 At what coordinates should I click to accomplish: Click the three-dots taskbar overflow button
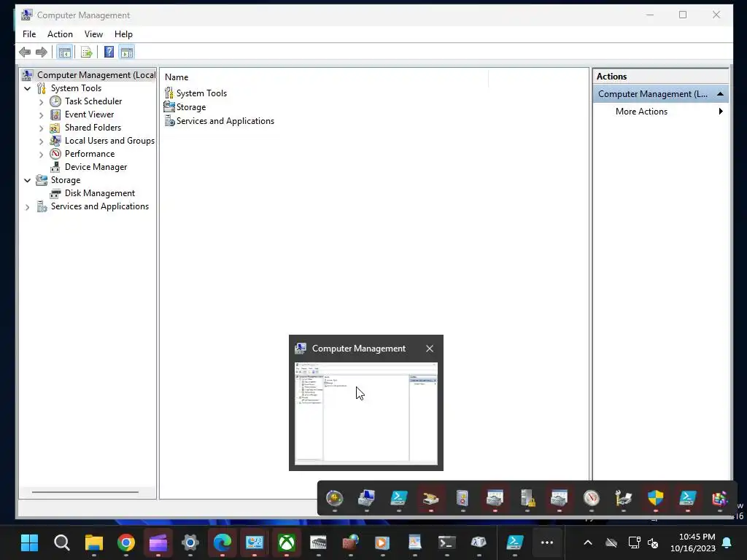(x=547, y=542)
